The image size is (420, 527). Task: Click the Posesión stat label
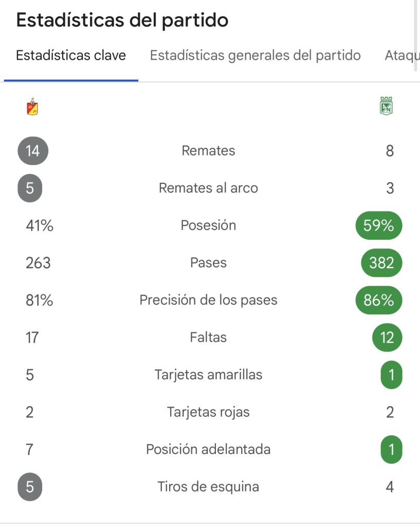point(208,225)
